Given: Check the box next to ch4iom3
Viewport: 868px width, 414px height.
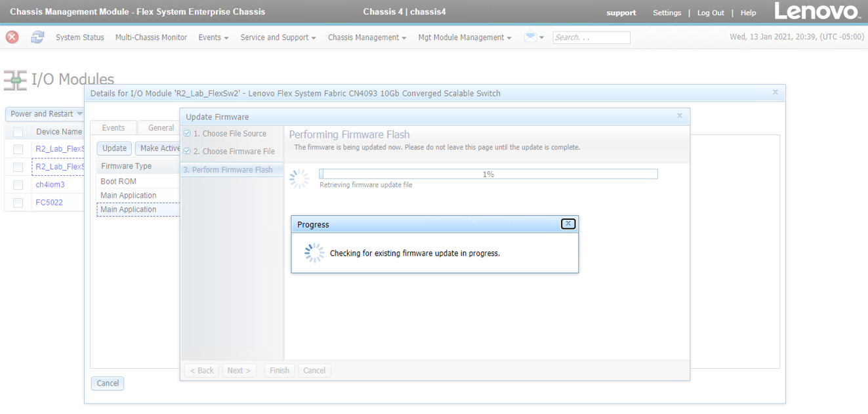Looking at the screenshot, I should pos(18,184).
